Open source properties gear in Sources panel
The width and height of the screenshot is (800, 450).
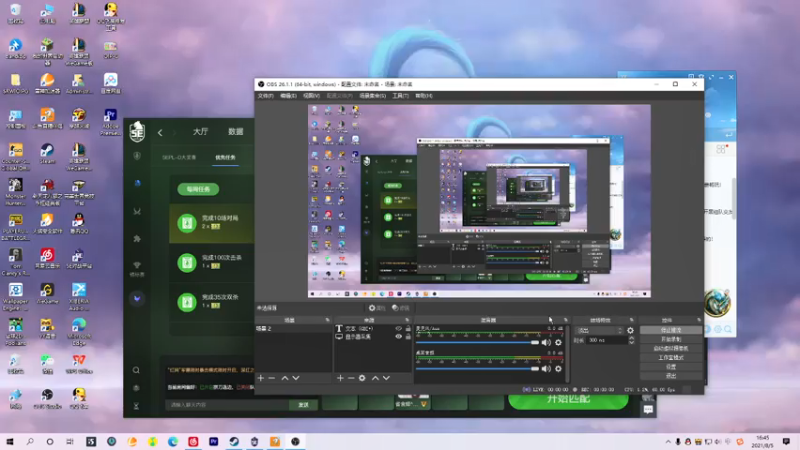[x=362, y=378]
